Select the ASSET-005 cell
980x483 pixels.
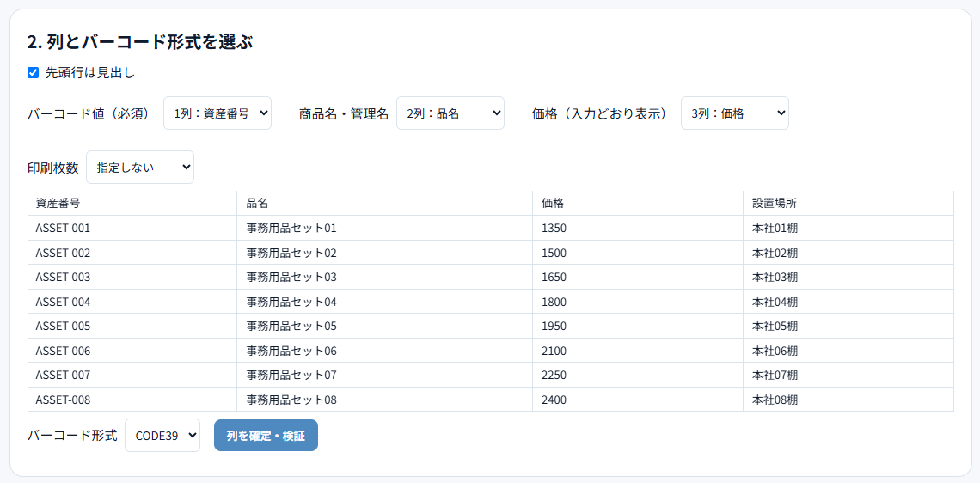tap(132, 326)
